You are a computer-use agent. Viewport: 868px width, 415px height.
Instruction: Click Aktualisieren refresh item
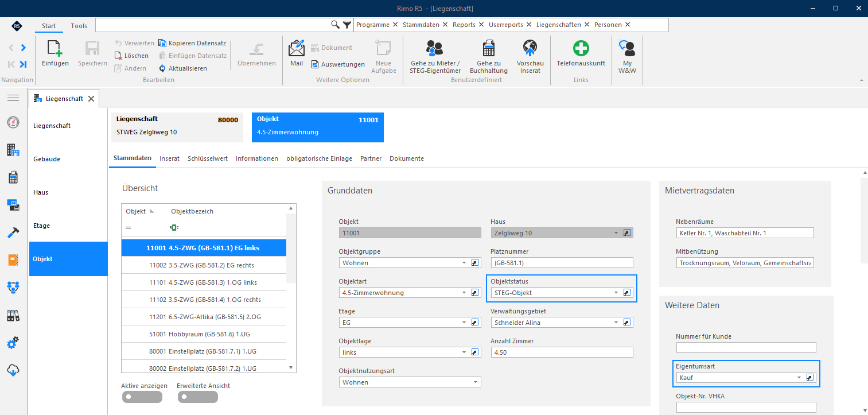(x=183, y=68)
